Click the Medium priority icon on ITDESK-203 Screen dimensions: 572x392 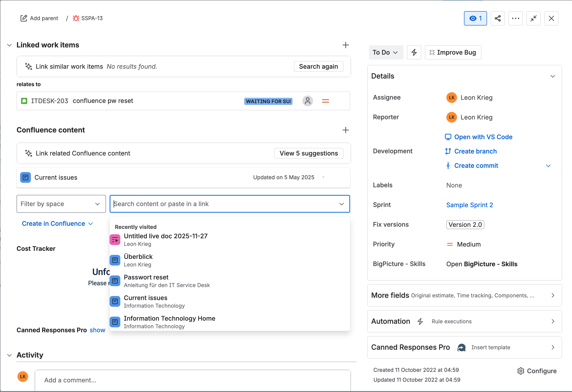[325, 101]
